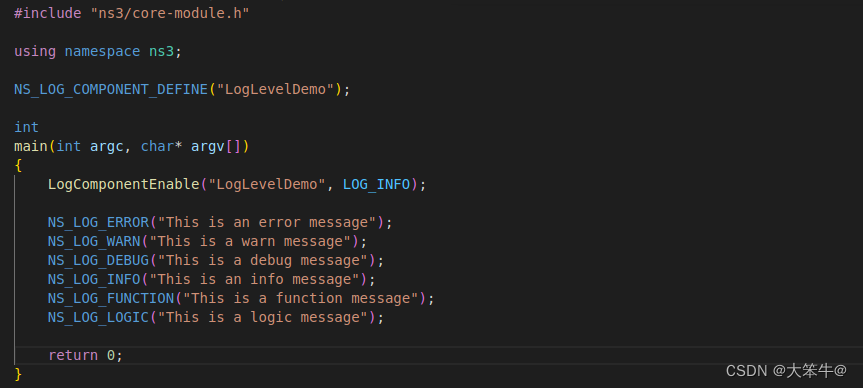Click the closing yellow brace of main

click(18, 374)
